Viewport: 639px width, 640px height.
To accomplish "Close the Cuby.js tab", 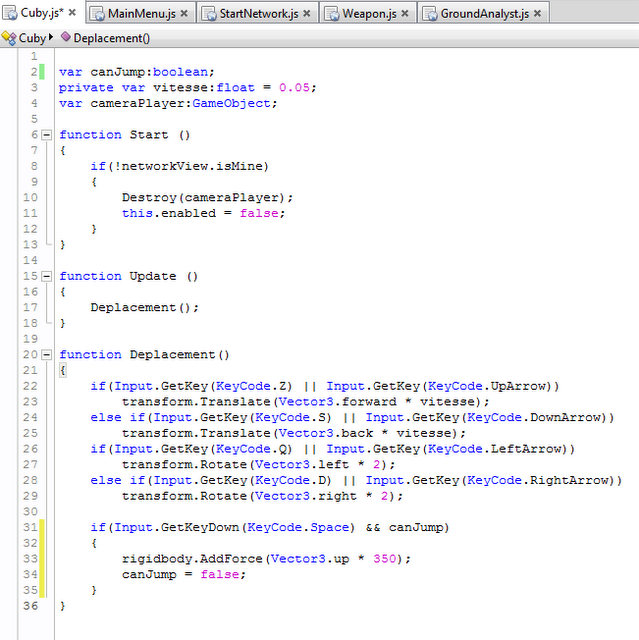I will coord(72,13).
